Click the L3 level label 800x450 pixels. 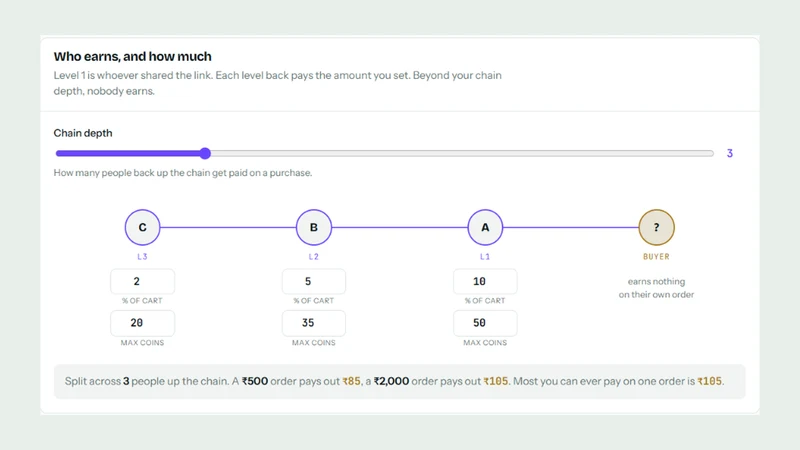pyautogui.click(x=142, y=257)
